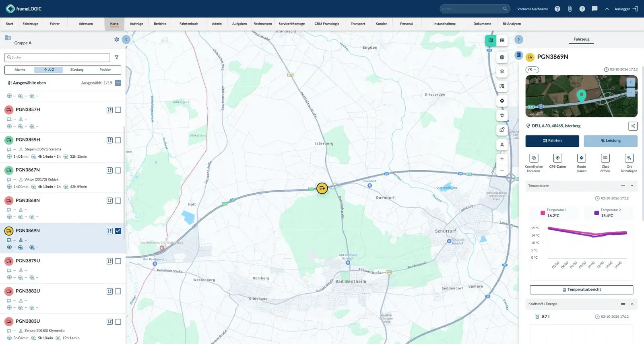This screenshot has width=644, height=344.
Task: Switch to the map view icon
Action: pyautogui.click(x=491, y=40)
